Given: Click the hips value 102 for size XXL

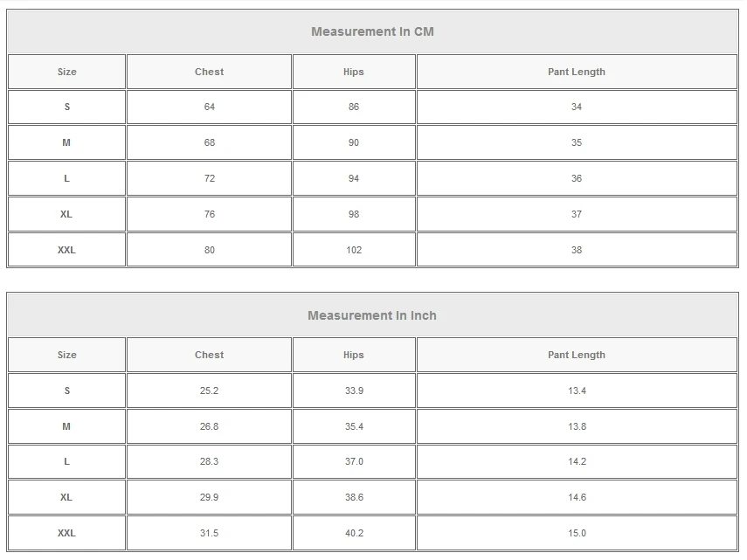Looking at the screenshot, I should pos(354,250).
